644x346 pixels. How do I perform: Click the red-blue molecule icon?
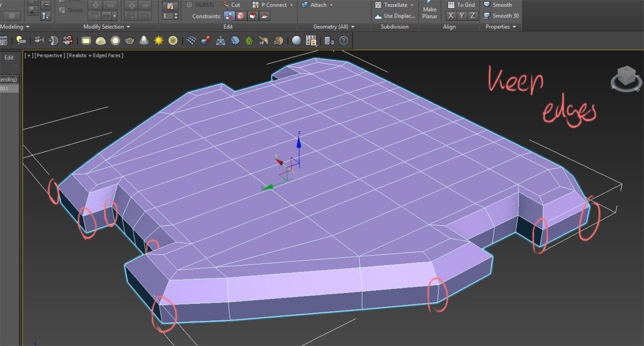[x=206, y=41]
